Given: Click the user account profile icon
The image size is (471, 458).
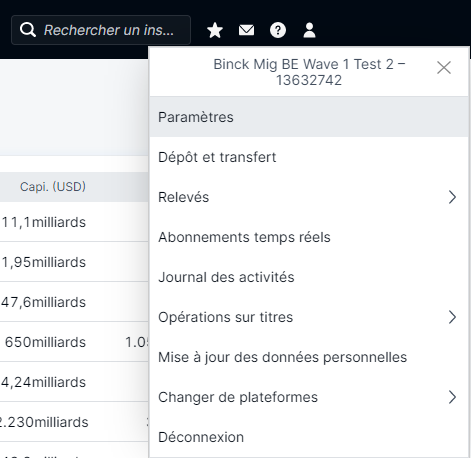Looking at the screenshot, I should (309, 30).
